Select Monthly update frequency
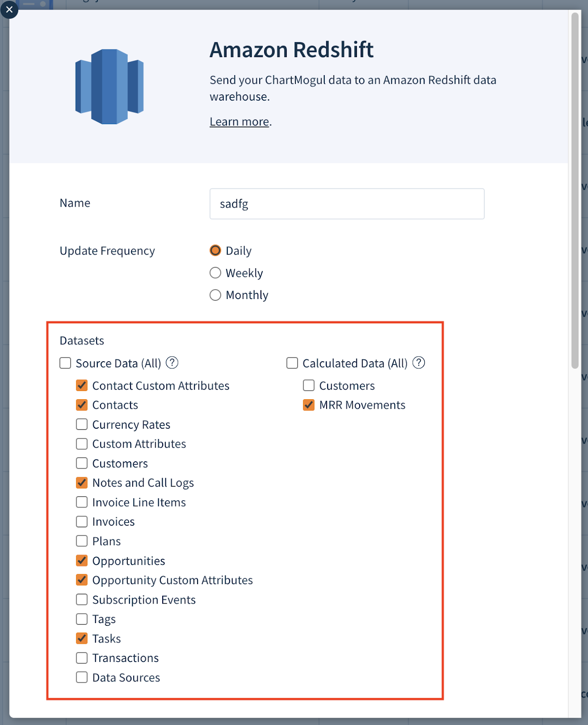 (215, 295)
